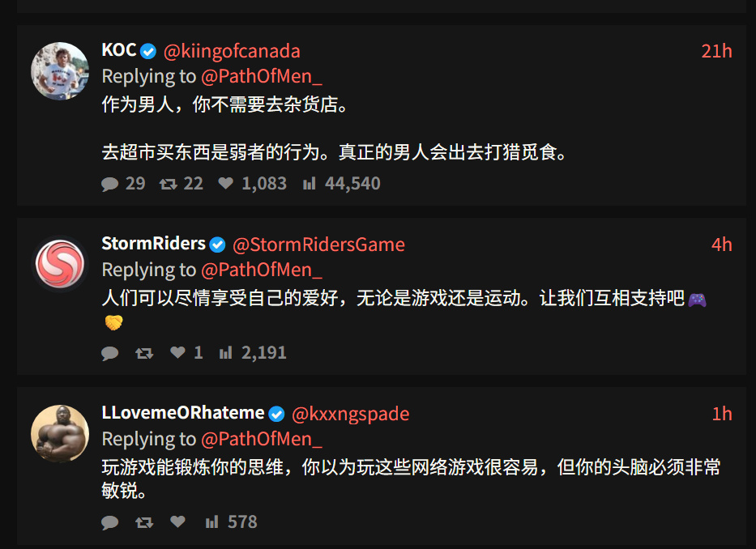Click LLovemeORhateme's profile picture
Screen dimensions: 756x549
(x=60, y=434)
